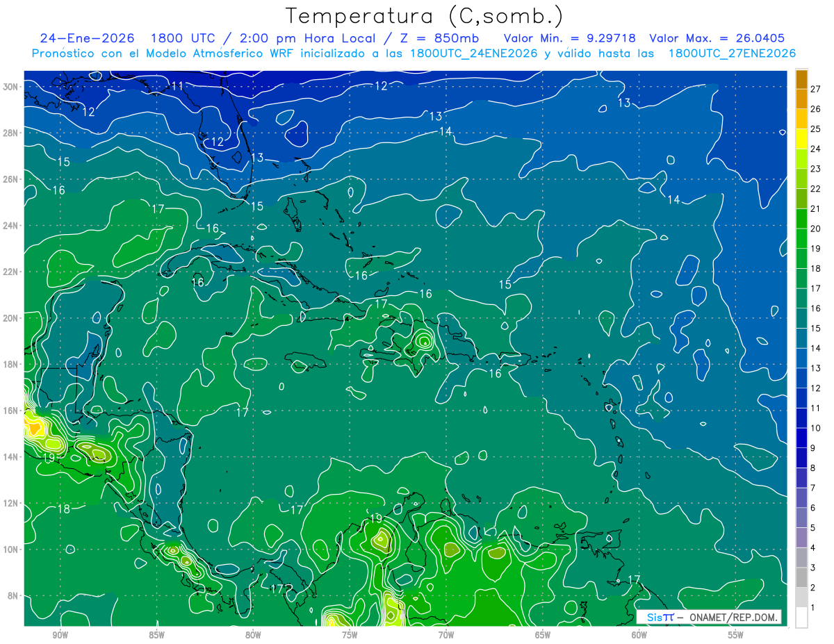Click longitude axis label "65W"
The image size is (834, 644).
click(543, 636)
